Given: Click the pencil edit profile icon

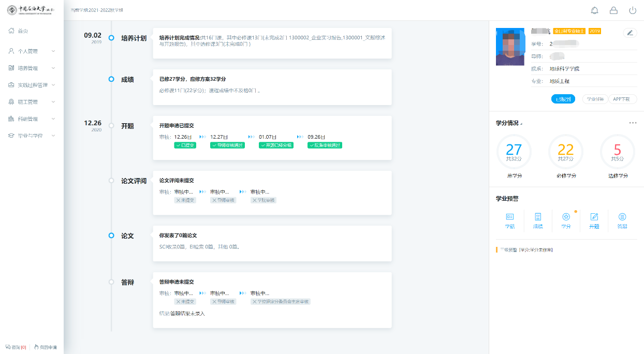Looking at the screenshot, I should pos(630,33).
